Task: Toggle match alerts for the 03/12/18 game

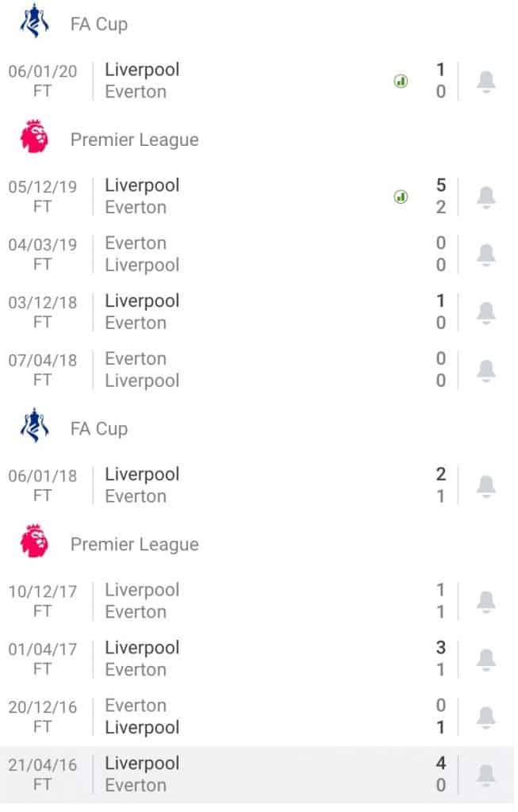Action: click(x=486, y=312)
